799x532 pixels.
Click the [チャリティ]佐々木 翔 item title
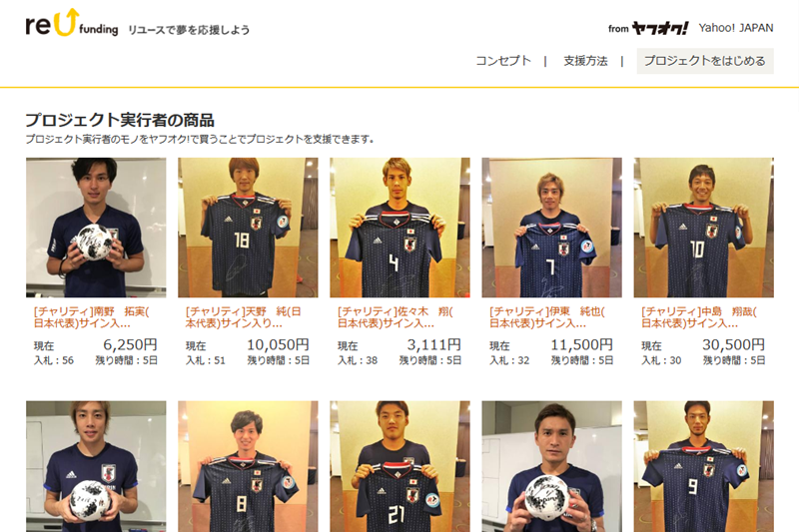[395, 317]
